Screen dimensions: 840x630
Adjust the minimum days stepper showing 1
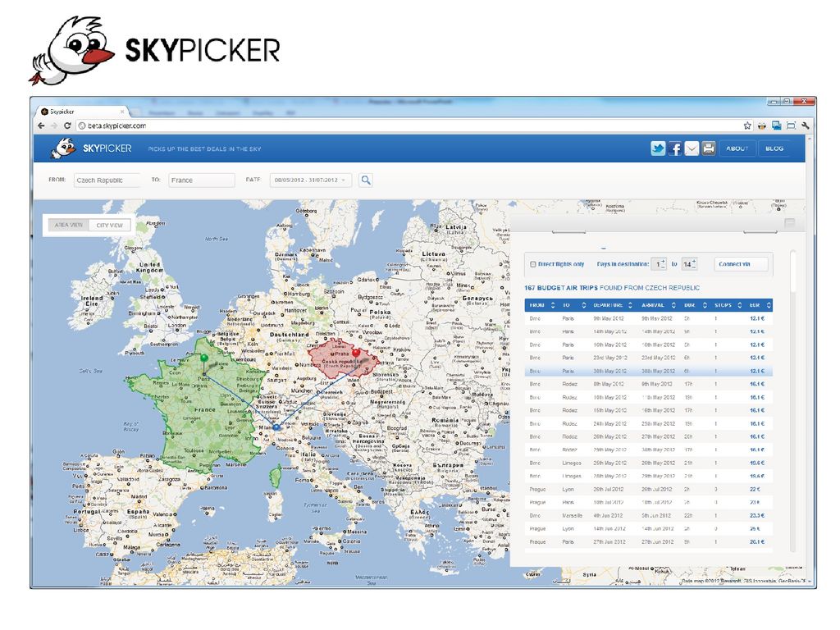[x=659, y=264]
